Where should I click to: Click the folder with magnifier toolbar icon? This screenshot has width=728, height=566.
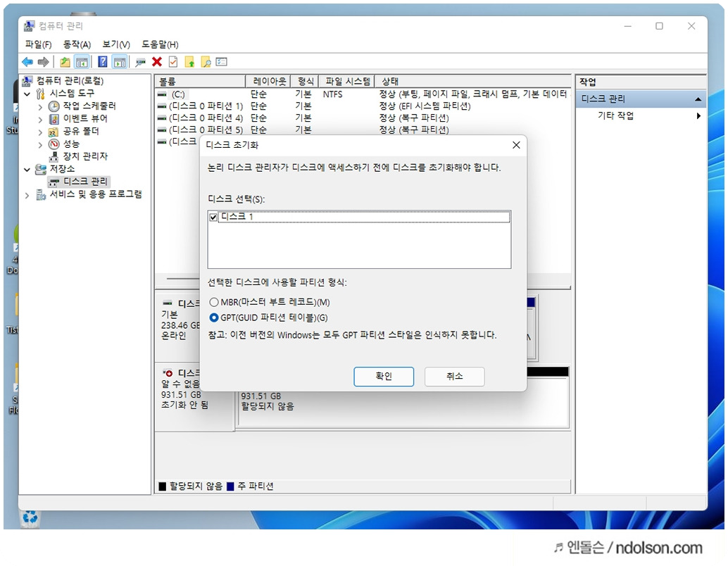coord(206,62)
